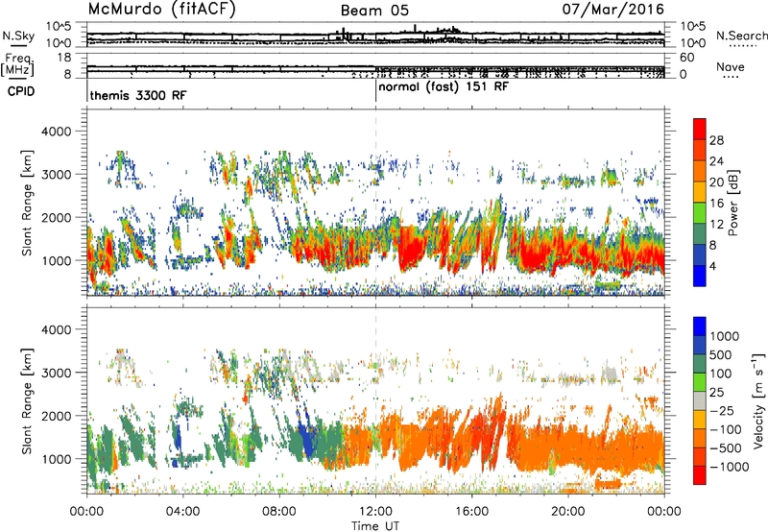Click the CPID change marker before 'normal (fast)'
Screen dimensions: 768x532
[375, 90]
